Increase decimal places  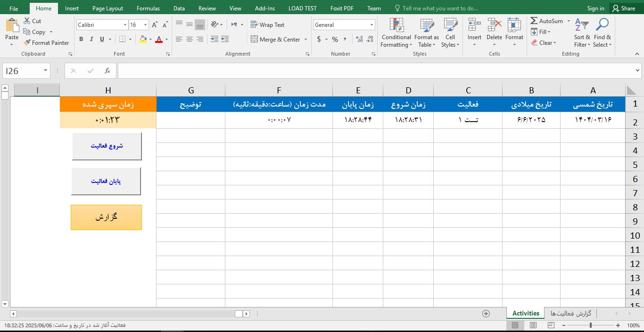point(359,39)
